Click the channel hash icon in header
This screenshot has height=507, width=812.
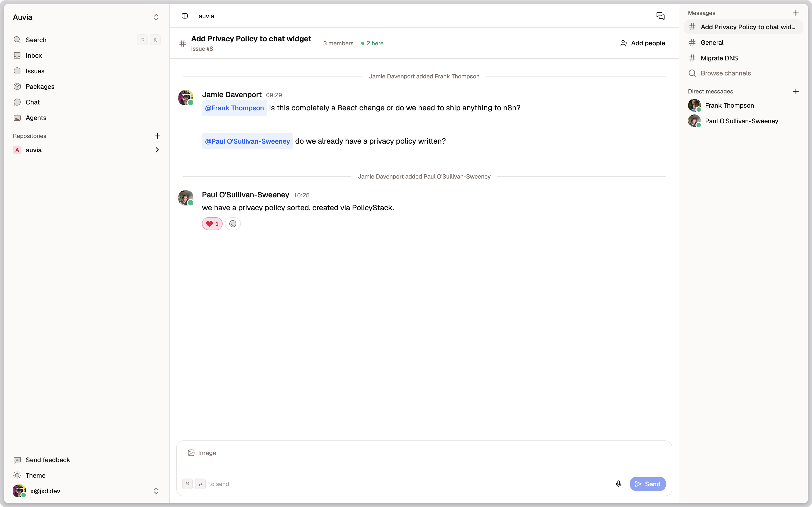182,43
